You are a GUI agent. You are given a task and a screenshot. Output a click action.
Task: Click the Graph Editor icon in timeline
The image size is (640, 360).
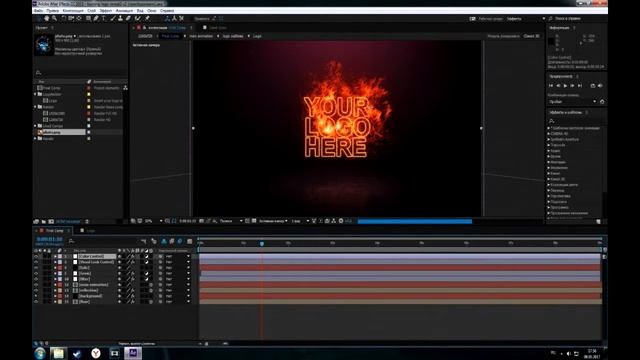[189, 241]
